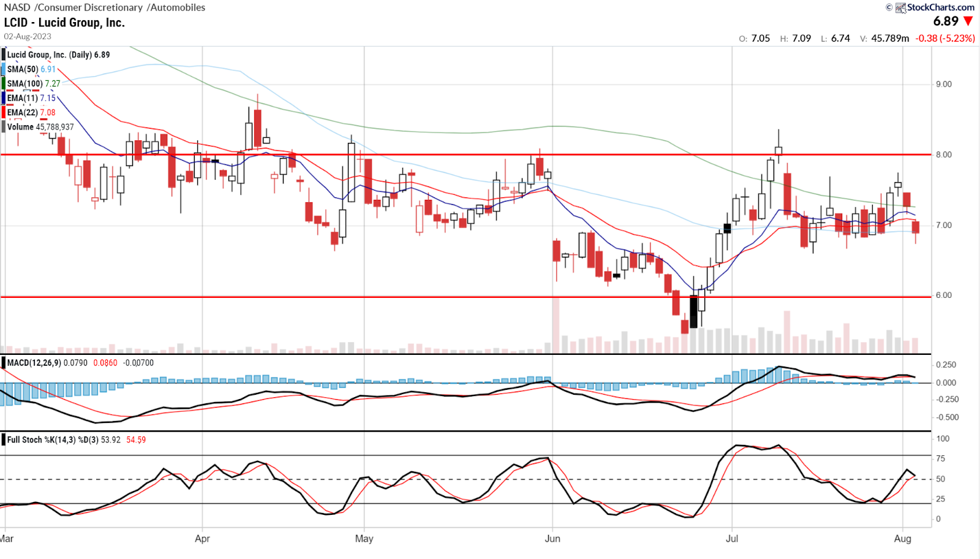The width and height of the screenshot is (980, 559).
Task: Click the "EMA(22)" legend label
Action: click(23, 112)
